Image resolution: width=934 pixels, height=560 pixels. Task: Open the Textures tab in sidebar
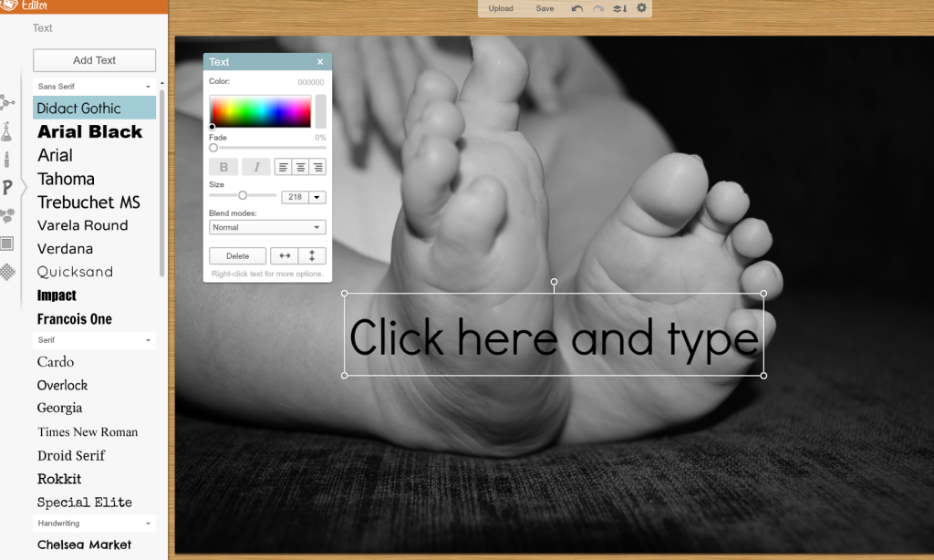7,272
